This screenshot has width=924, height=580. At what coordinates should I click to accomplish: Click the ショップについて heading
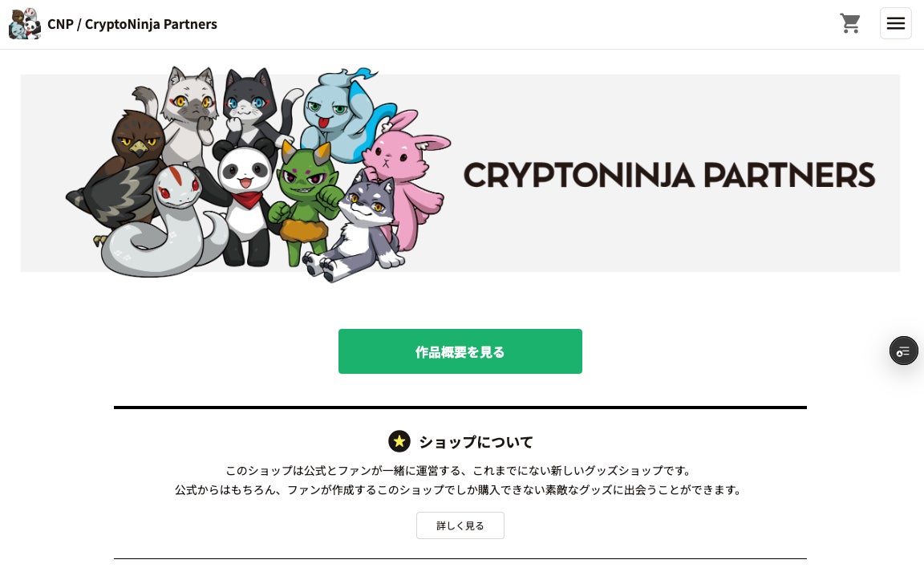click(x=476, y=442)
